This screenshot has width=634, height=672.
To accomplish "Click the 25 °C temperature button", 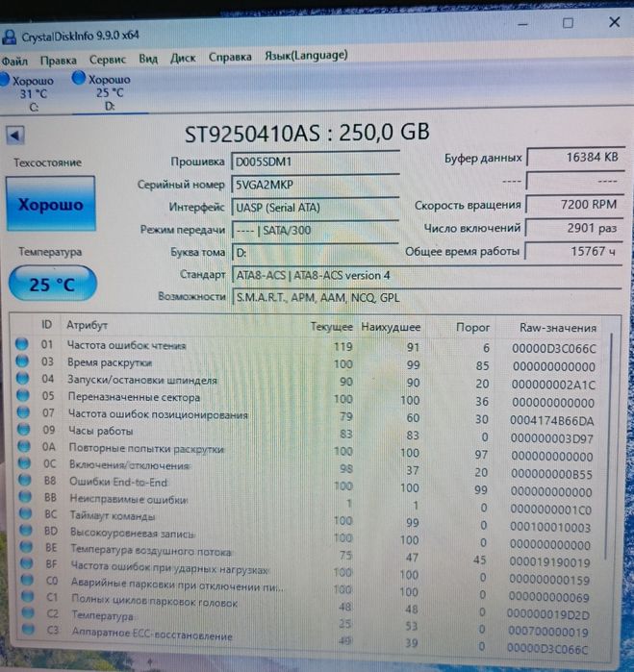I will 52,284.
